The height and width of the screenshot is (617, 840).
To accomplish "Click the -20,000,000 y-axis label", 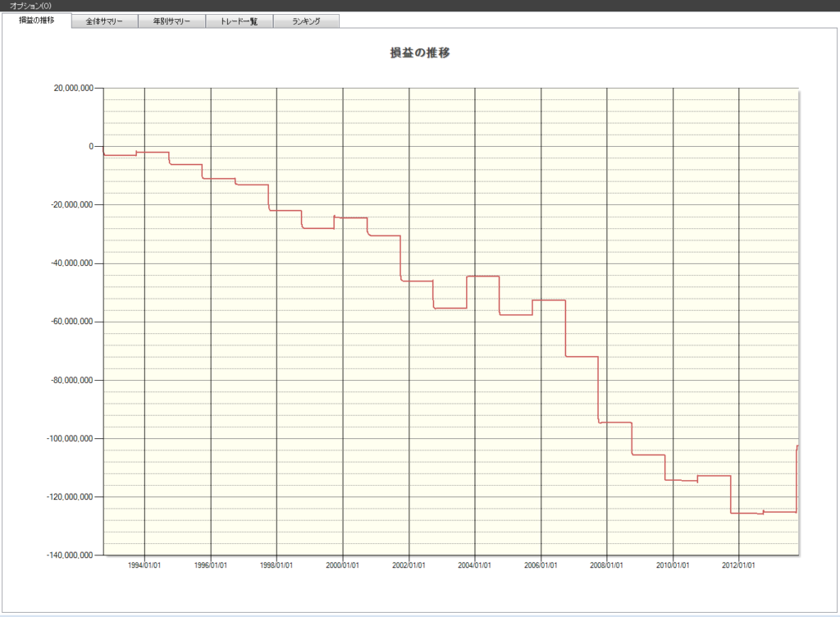I will (x=72, y=204).
